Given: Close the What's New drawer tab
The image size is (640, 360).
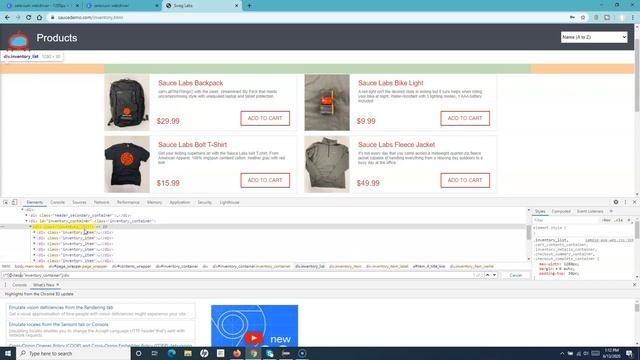Looking at the screenshot, I should [x=58, y=285].
